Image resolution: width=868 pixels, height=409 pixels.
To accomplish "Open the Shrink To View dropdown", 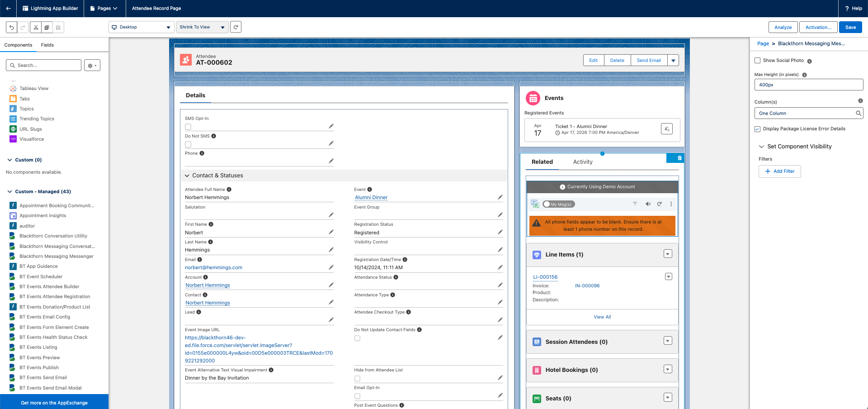I will click(202, 27).
